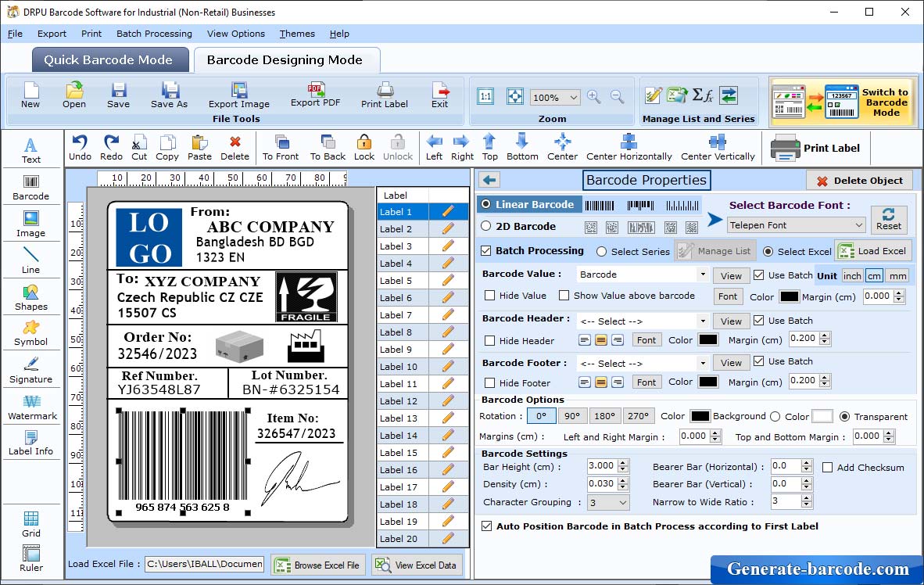The image size is (924, 585).
Task: Click the View Excel Data button
Action: point(417,565)
